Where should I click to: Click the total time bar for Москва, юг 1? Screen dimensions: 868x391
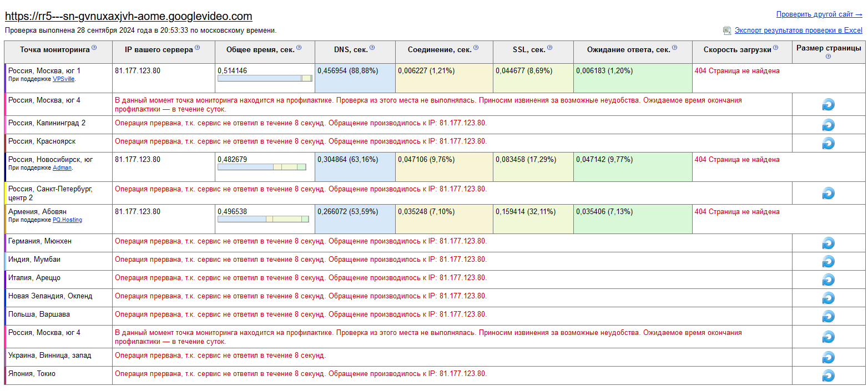(265, 78)
